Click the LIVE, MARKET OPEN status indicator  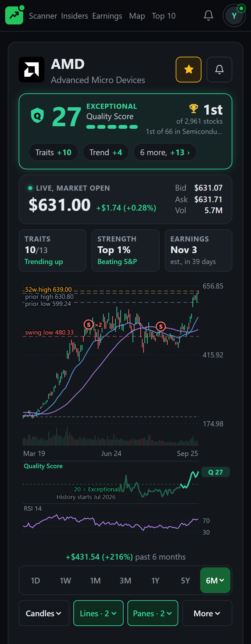[69, 188]
